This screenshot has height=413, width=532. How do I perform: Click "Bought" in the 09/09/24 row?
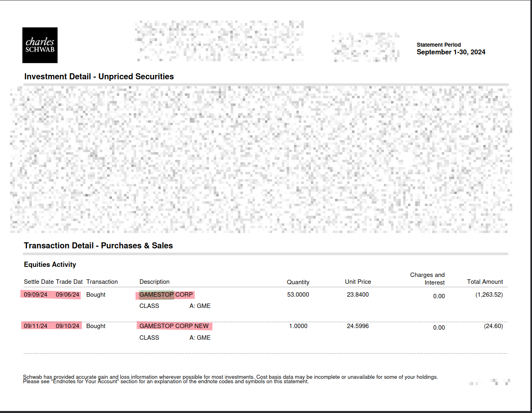(x=96, y=295)
